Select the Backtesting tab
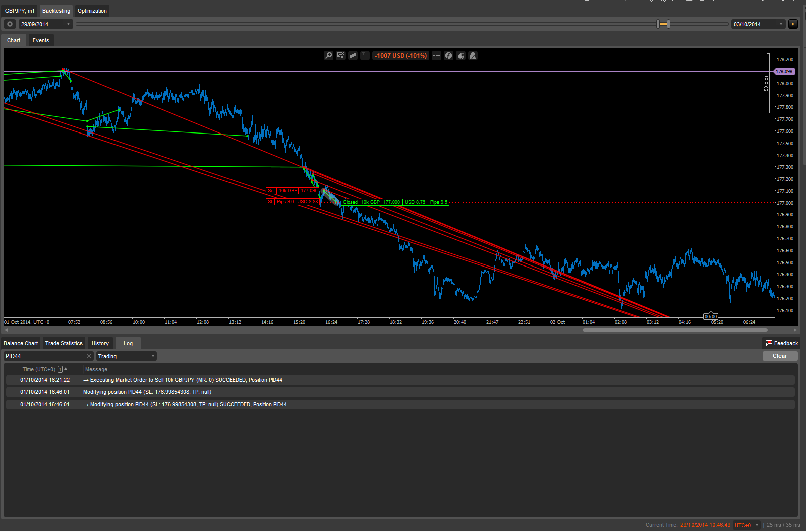Screen dimensions: 806x532 tap(56, 11)
